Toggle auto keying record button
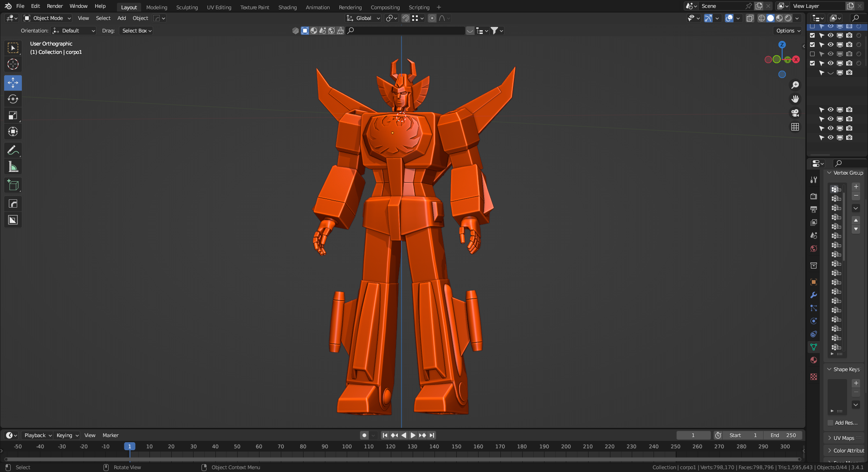Screen dimensions: 868x472 point(364,435)
